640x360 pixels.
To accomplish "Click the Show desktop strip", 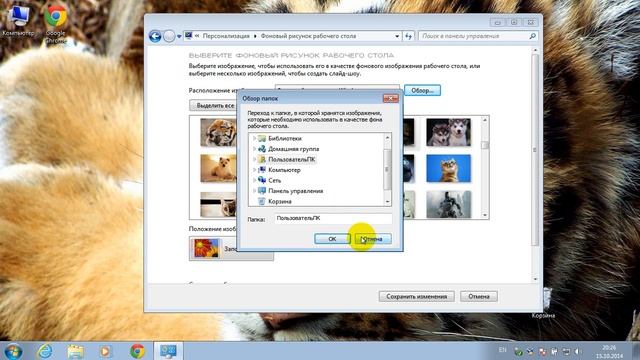I will tap(636, 351).
